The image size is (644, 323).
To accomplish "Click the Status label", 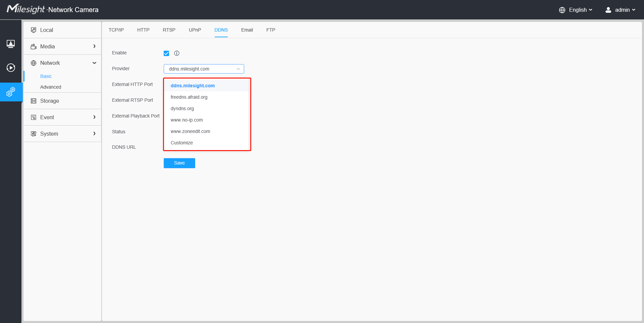I will click(x=118, y=132).
